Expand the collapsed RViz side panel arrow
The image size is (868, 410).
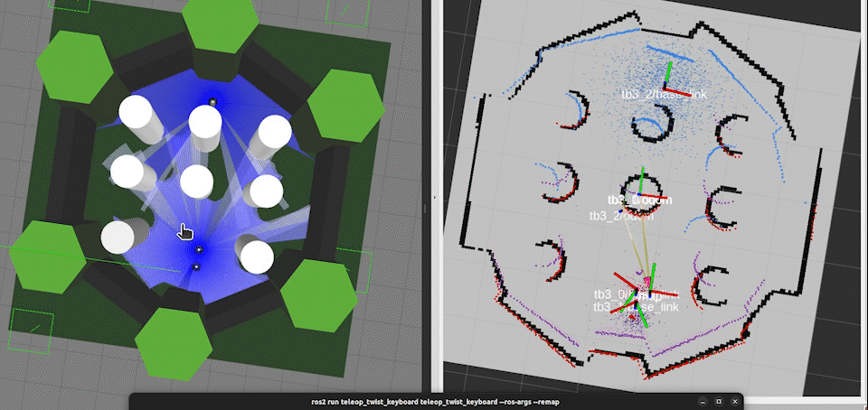(435, 197)
